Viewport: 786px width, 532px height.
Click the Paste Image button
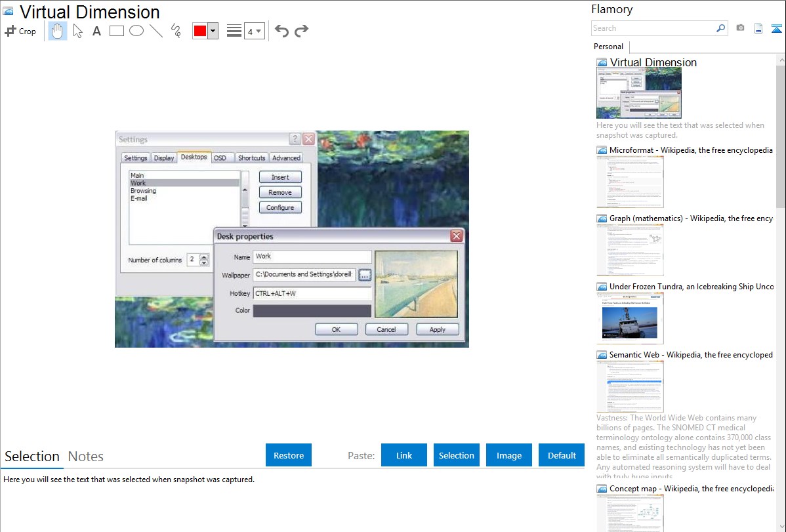(508, 455)
